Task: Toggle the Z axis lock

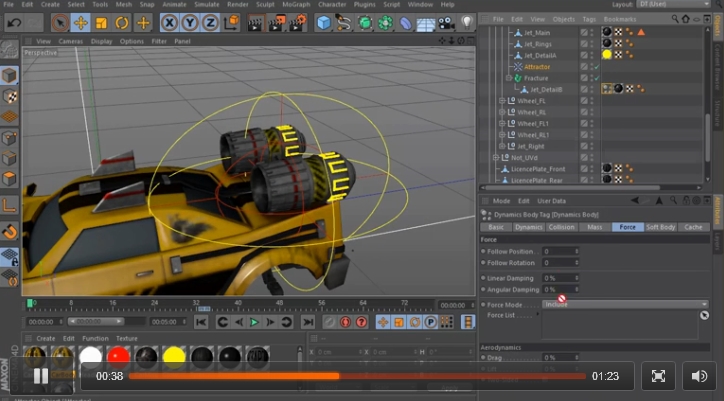Action: (210, 23)
